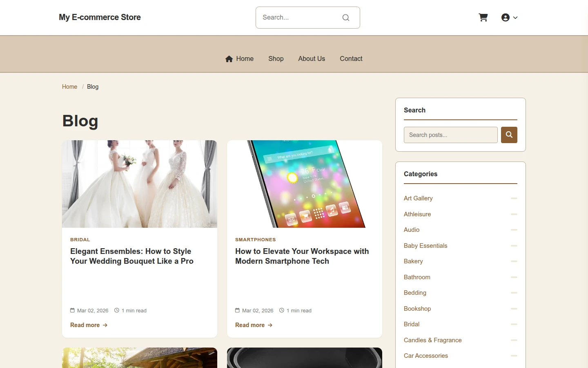The width and height of the screenshot is (588, 368).
Task: Open About Us navigation item
Action: (312, 59)
